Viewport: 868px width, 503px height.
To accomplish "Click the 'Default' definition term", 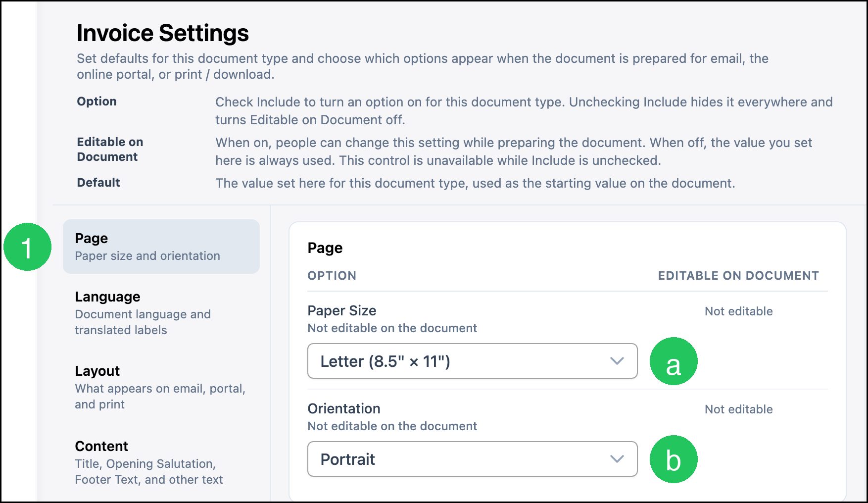I will click(98, 183).
